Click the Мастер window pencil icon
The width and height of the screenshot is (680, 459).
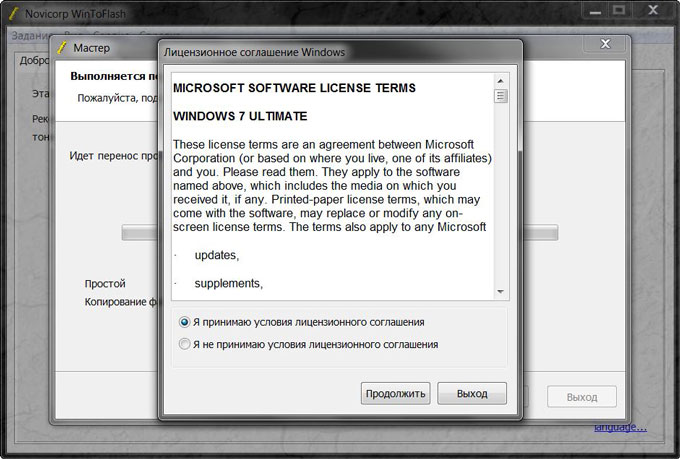pyautogui.click(x=62, y=47)
